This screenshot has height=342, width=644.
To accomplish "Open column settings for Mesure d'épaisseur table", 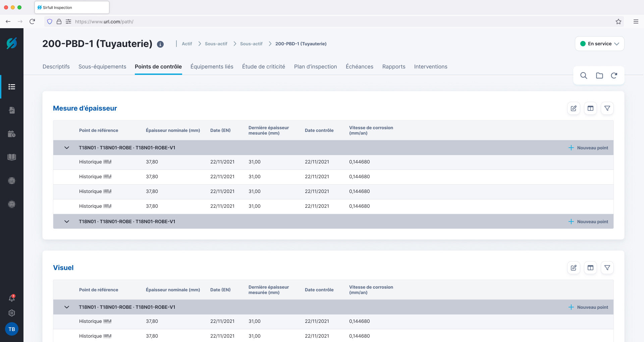I will pyautogui.click(x=590, y=108).
